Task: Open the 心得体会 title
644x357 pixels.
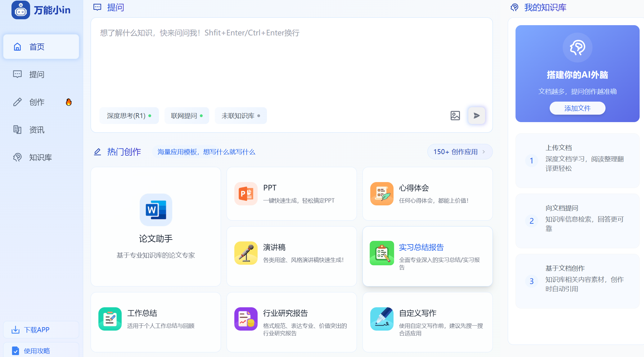Action: pos(414,188)
